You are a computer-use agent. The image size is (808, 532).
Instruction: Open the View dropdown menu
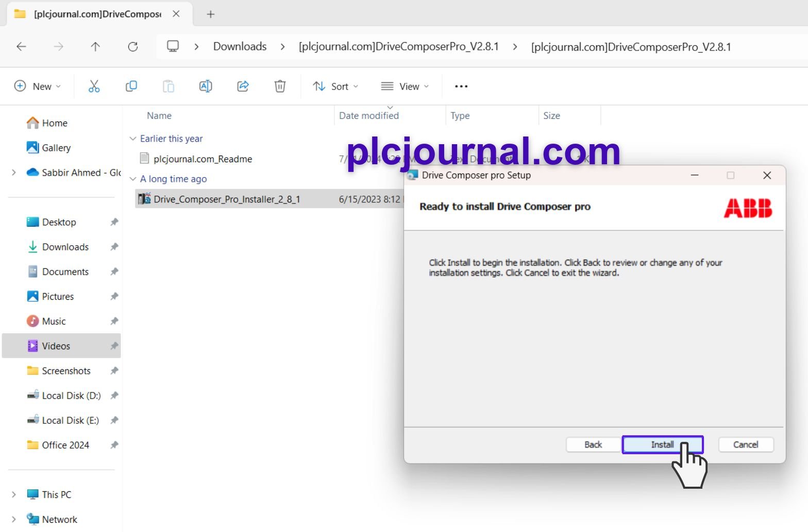click(x=405, y=87)
